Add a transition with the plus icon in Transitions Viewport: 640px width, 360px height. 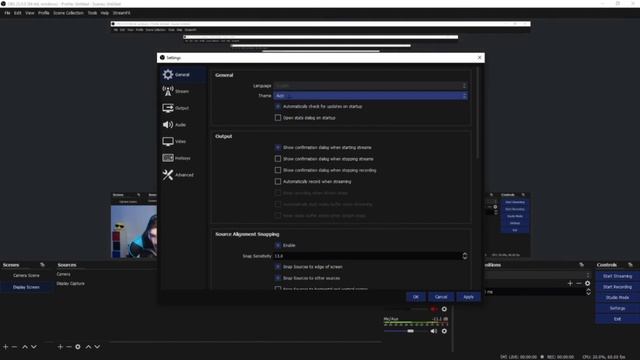570,283
